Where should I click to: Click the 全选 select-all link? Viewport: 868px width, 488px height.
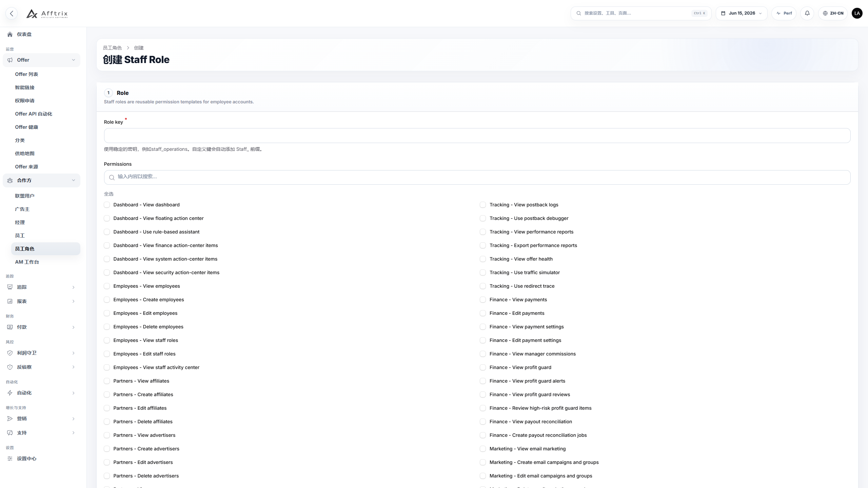(108, 194)
